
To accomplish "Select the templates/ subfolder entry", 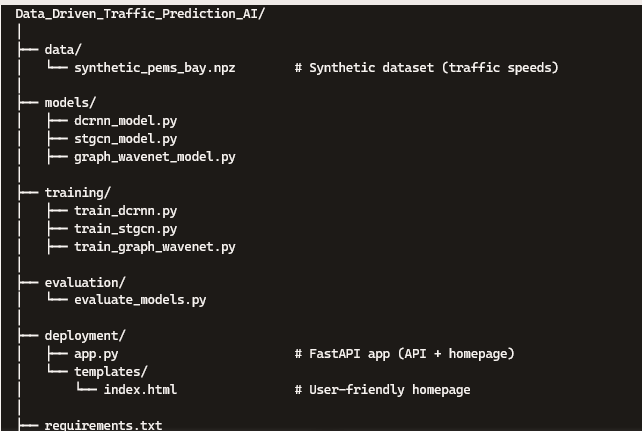I will pos(111,372).
